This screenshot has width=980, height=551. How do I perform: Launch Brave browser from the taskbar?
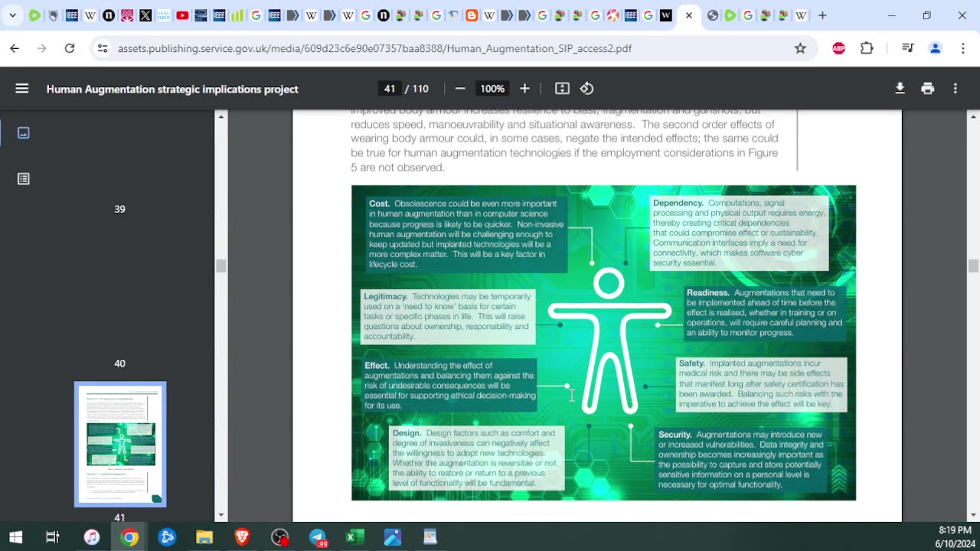(242, 537)
